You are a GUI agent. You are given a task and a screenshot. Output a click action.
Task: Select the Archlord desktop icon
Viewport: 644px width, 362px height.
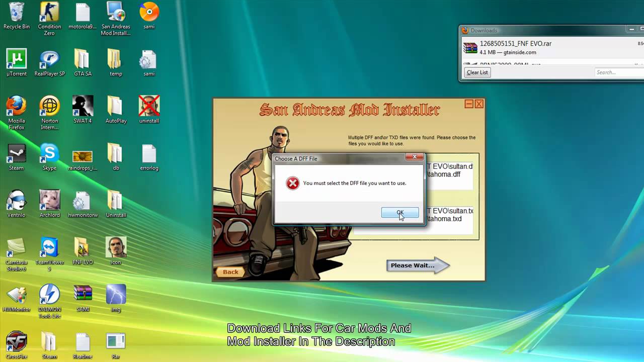pyautogui.click(x=49, y=204)
